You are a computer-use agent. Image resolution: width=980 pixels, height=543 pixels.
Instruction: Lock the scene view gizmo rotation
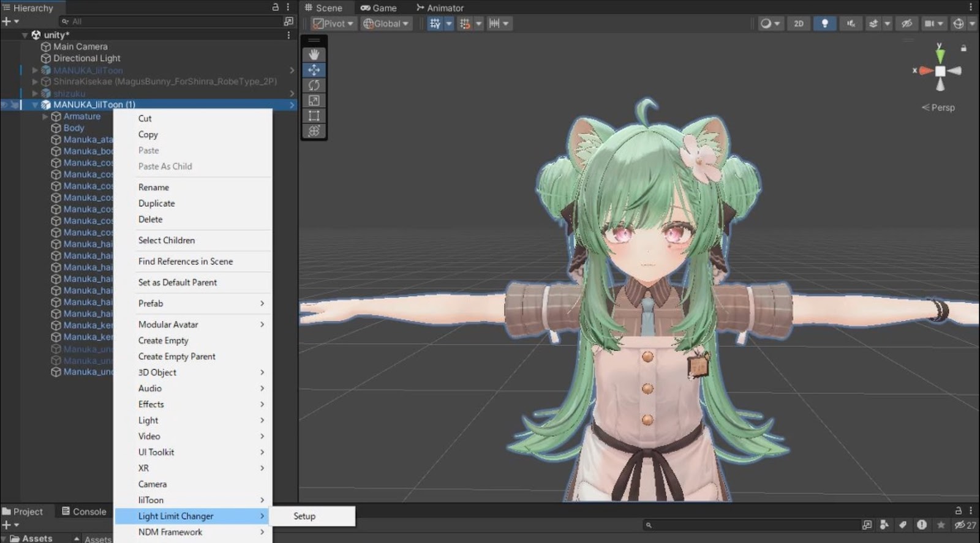pyautogui.click(x=963, y=48)
